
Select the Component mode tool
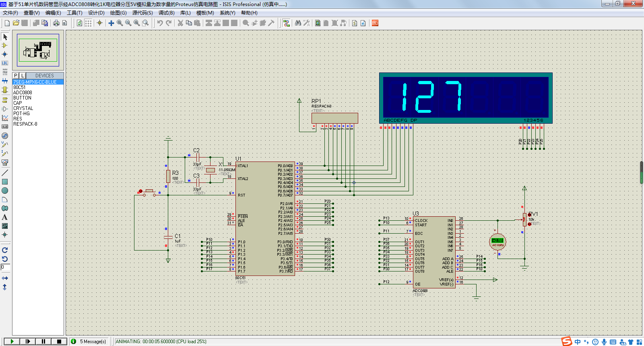(5, 46)
